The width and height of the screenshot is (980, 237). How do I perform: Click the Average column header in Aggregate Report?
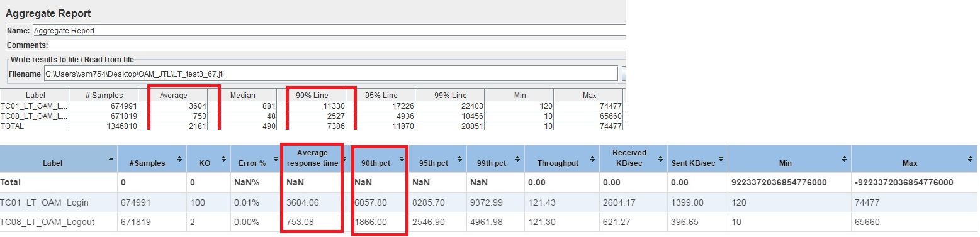(x=173, y=95)
